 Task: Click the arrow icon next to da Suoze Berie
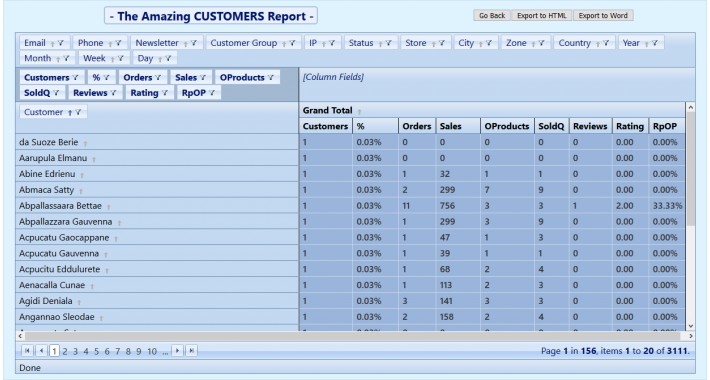pyautogui.click(x=85, y=143)
